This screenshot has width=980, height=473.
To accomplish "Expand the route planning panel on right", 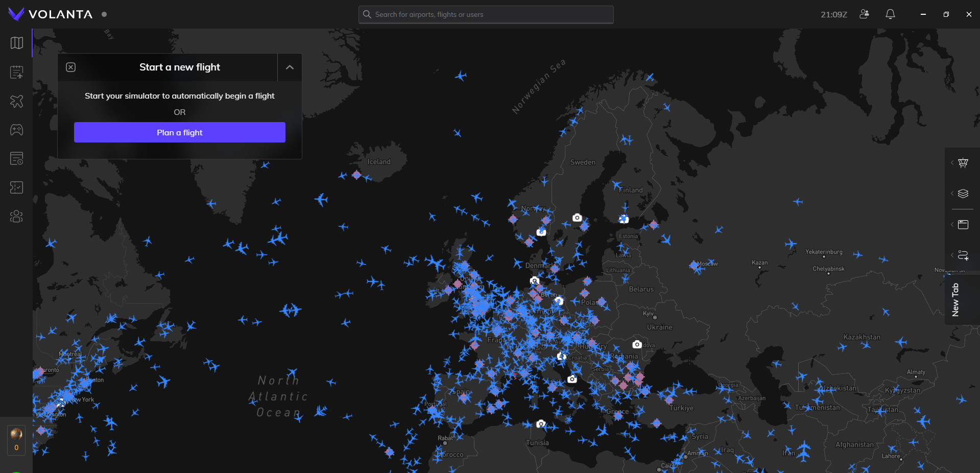I will pyautogui.click(x=963, y=255).
